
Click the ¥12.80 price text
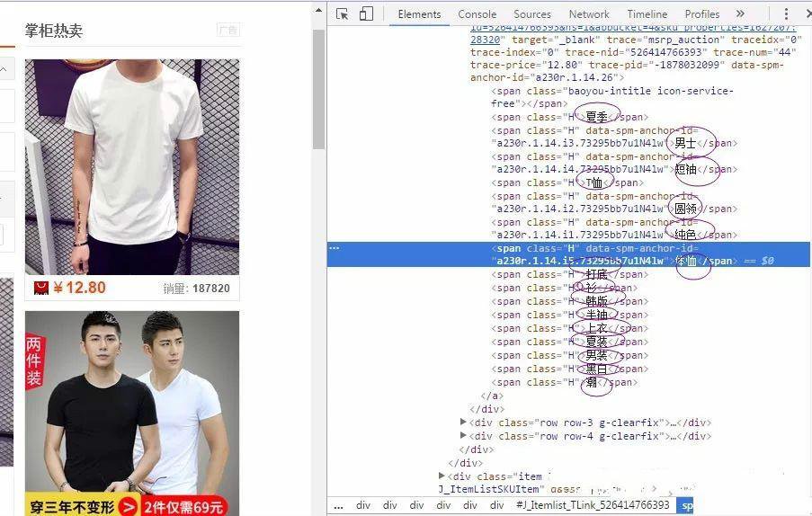[79, 288]
